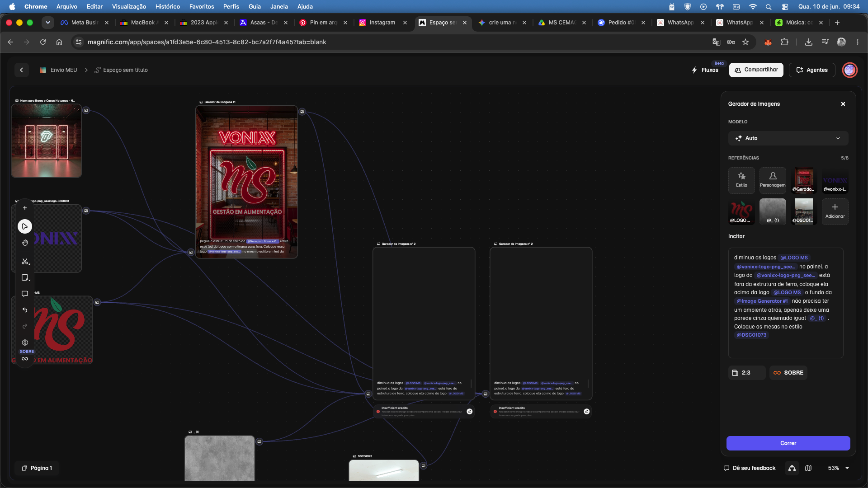868x488 pixels.
Task: Open the Envio MEU breadcrumb
Action: pos(58,70)
